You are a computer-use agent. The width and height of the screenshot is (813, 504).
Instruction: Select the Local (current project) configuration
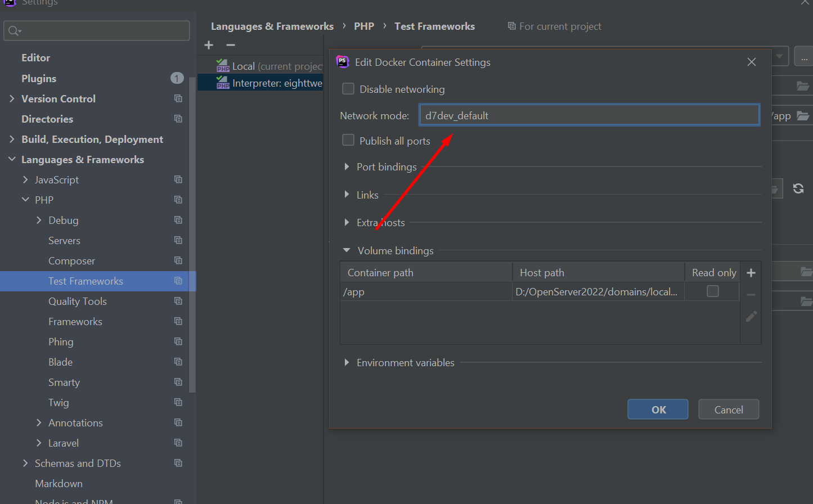coord(260,66)
